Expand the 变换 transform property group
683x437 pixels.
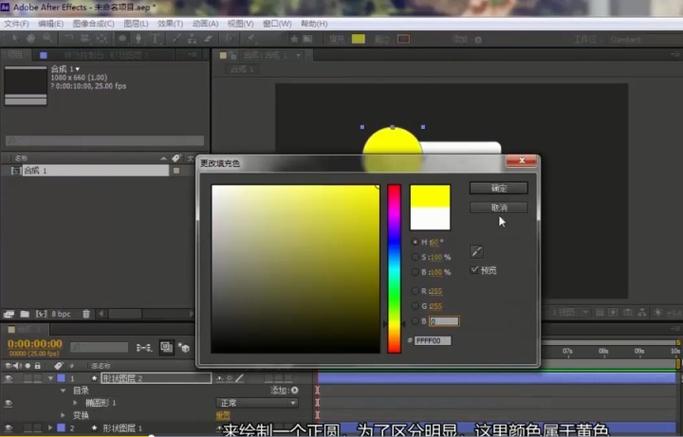64,415
